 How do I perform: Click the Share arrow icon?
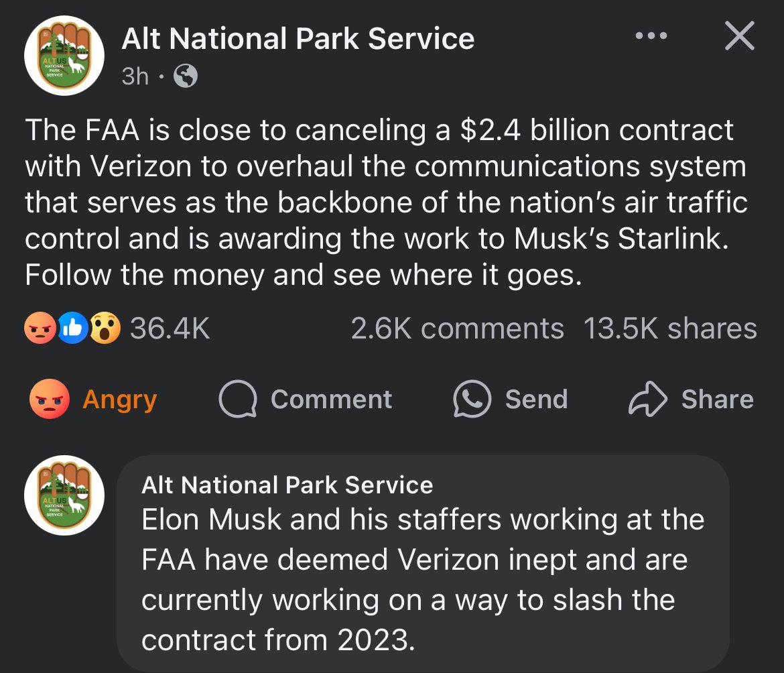pyautogui.click(x=647, y=400)
